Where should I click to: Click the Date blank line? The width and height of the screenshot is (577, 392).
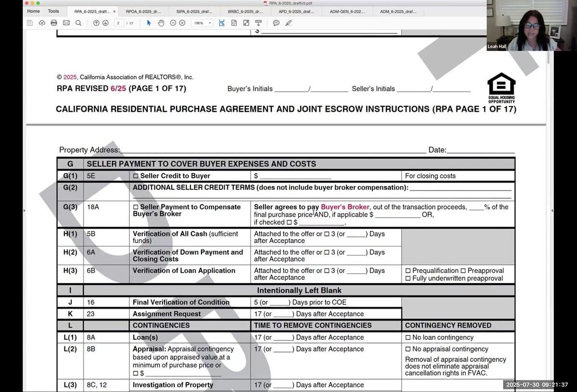[481, 150]
